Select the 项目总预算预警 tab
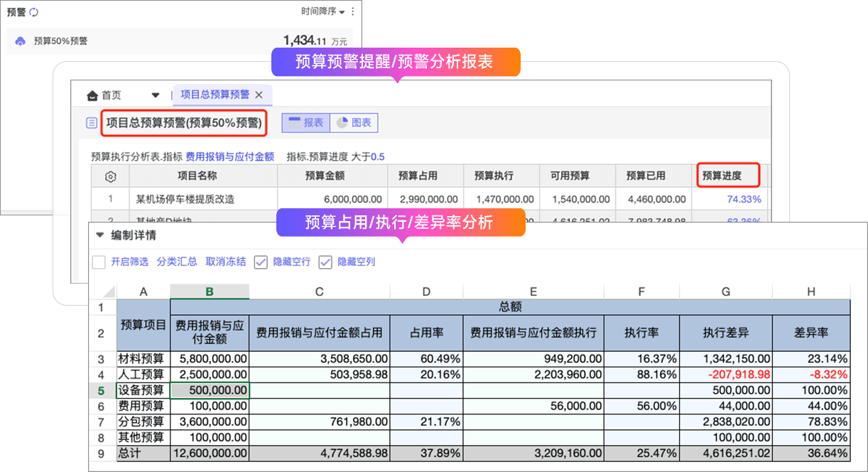 point(215,95)
